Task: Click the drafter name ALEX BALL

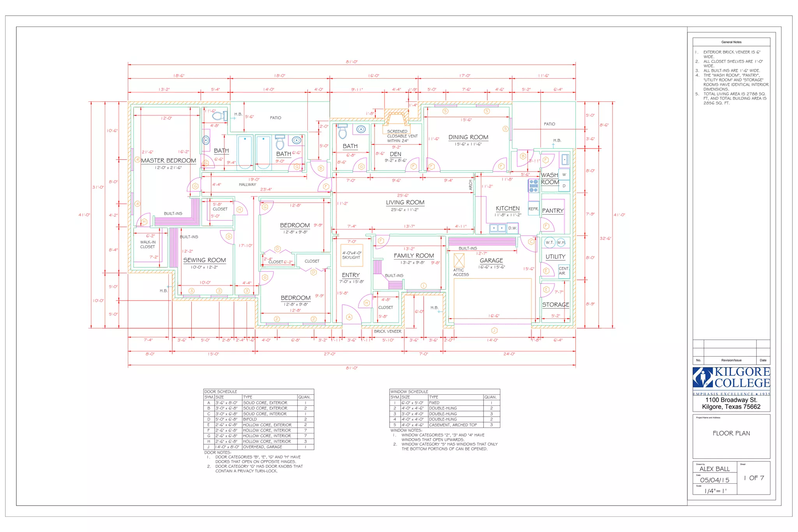Action: (x=714, y=469)
